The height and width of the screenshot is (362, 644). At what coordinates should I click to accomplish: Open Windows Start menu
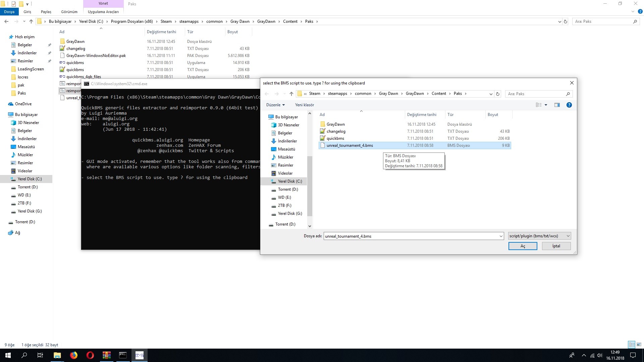(8, 355)
